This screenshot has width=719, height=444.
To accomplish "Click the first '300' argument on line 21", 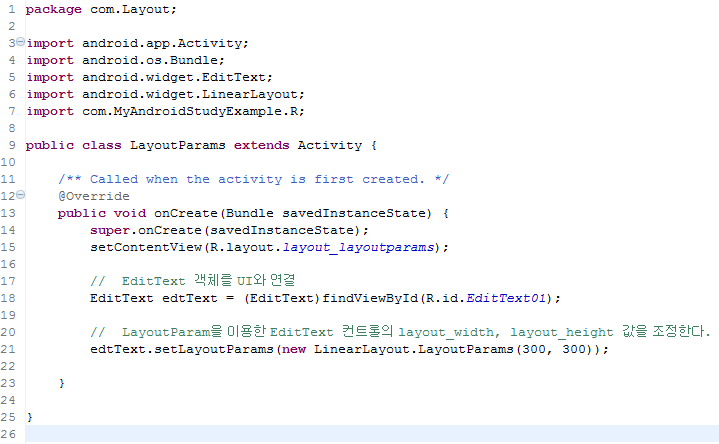I will [x=533, y=349].
